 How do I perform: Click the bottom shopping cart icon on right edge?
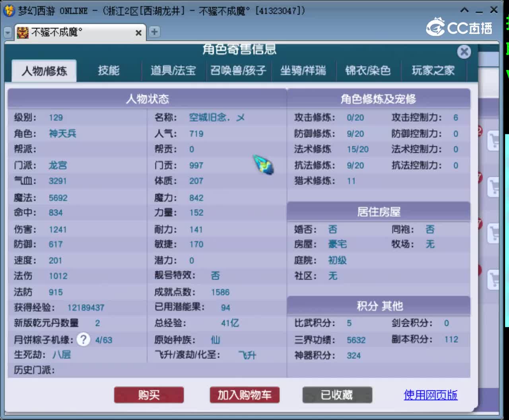(x=493, y=280)
